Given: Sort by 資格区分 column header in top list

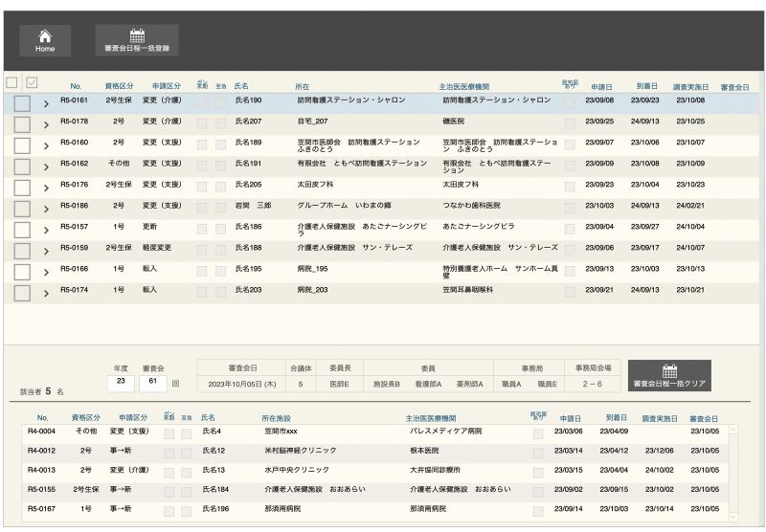Looking at the screenshot, I should coord(118,87).
